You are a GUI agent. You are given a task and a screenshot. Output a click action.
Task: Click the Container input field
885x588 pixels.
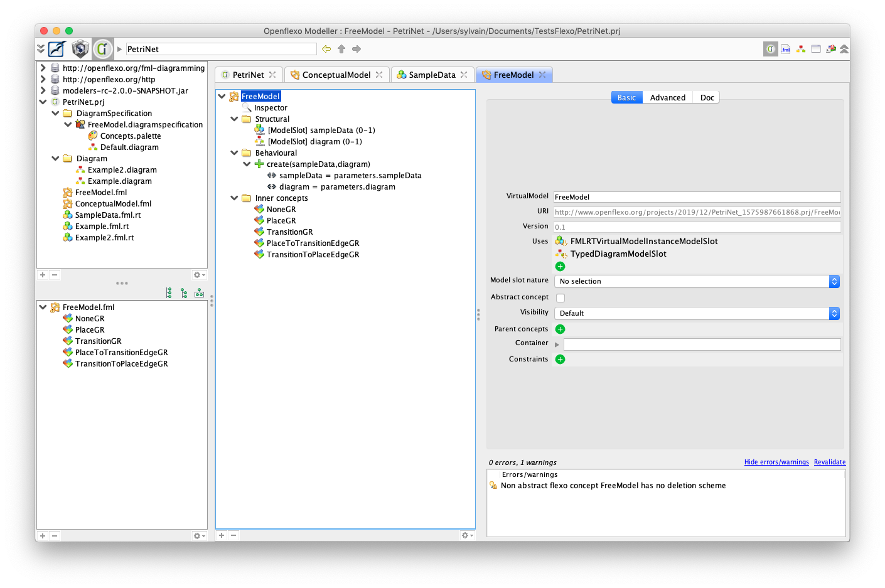pos(702,344)
